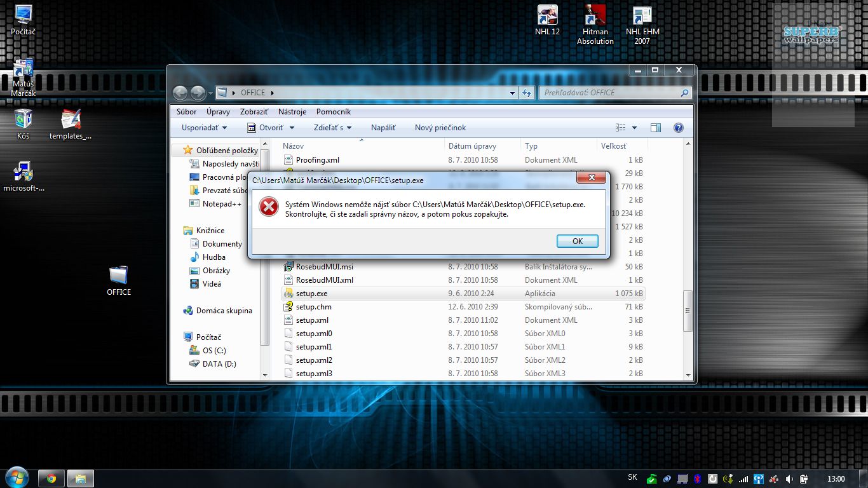Click the Bluetooth tray icon
This screenshot has width=868, height=488.
click(x=696, y=478)
